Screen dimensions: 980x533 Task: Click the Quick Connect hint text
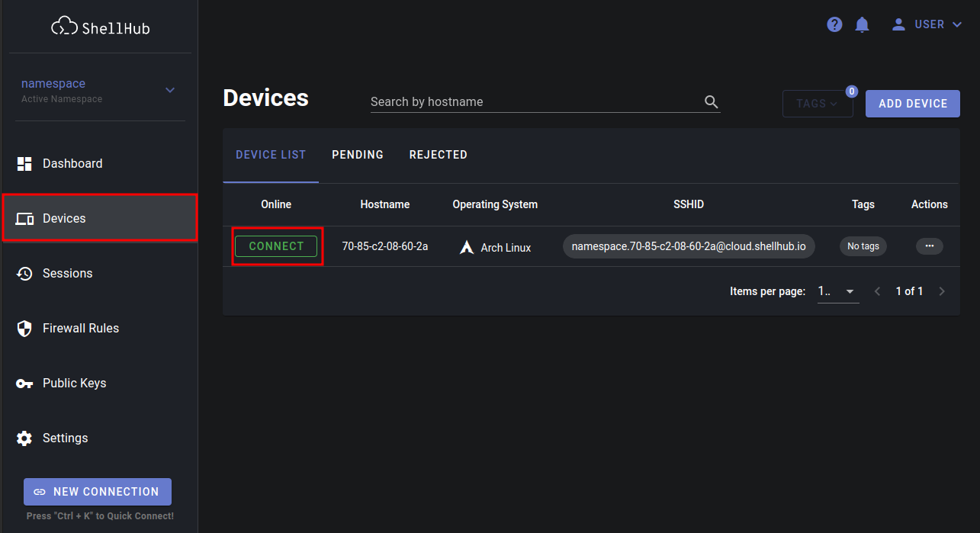[x=100, y=516]
